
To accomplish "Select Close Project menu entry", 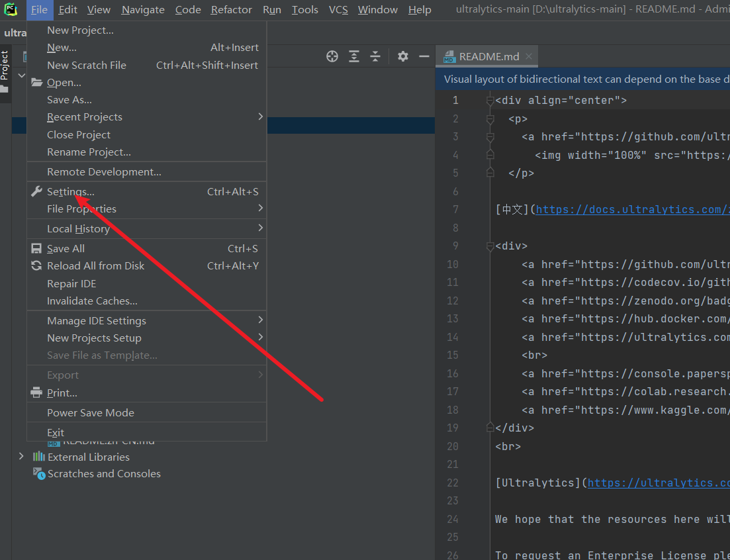I will [x=147, y=134].
